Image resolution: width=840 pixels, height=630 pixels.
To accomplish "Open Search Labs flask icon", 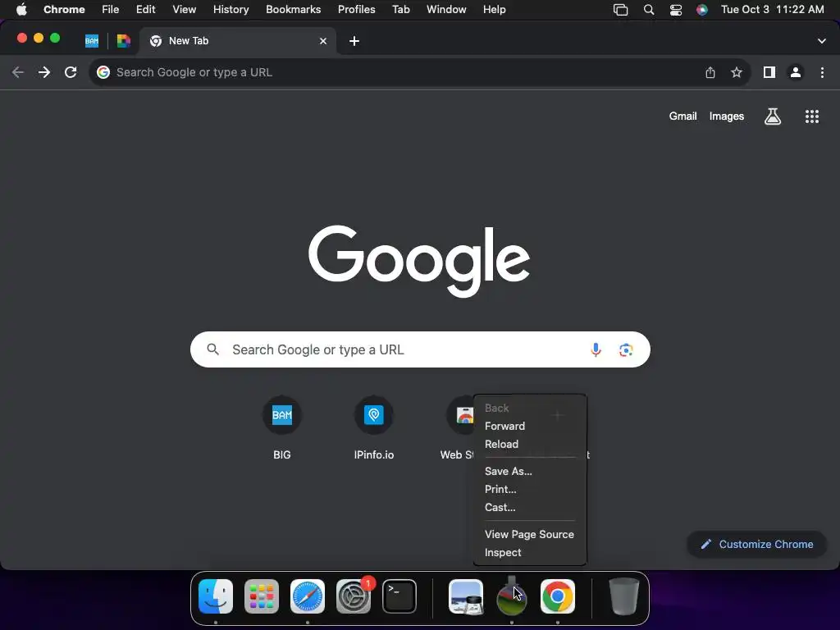I will pyautogui.click(x=773, y=116).
